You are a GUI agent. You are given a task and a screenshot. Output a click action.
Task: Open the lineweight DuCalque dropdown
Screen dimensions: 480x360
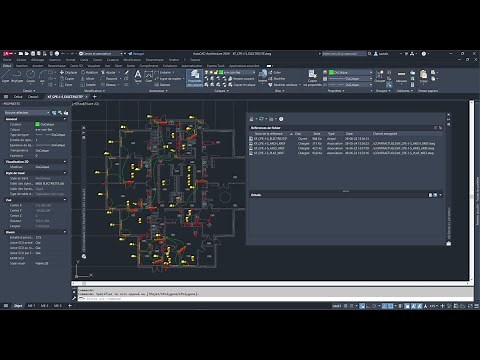[x=350, y=79]
